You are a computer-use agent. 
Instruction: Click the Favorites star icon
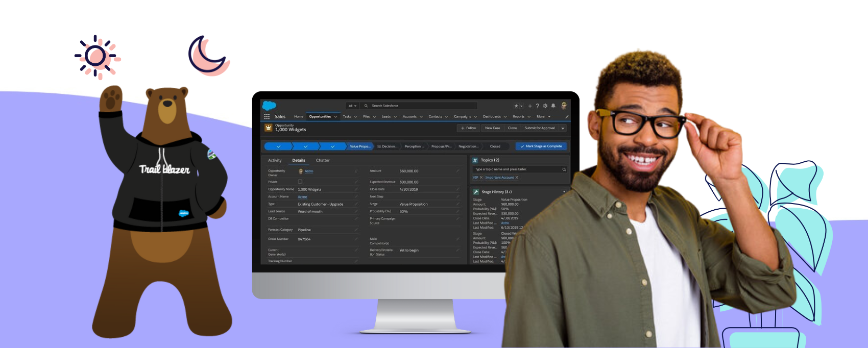pos(516,106)
